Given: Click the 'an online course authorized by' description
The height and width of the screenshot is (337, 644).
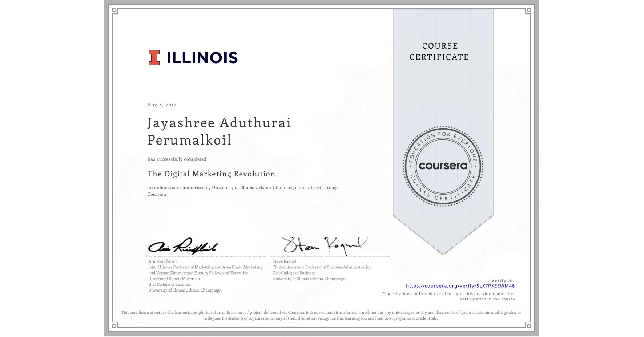Looking at the screenshot, I should pos(243,191).
